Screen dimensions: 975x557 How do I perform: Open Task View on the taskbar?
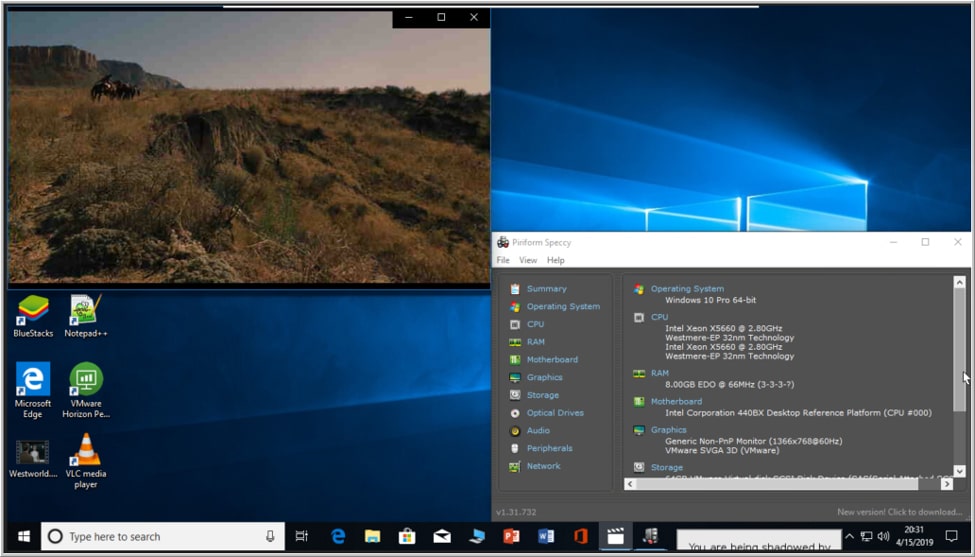[x=302, y=536]
